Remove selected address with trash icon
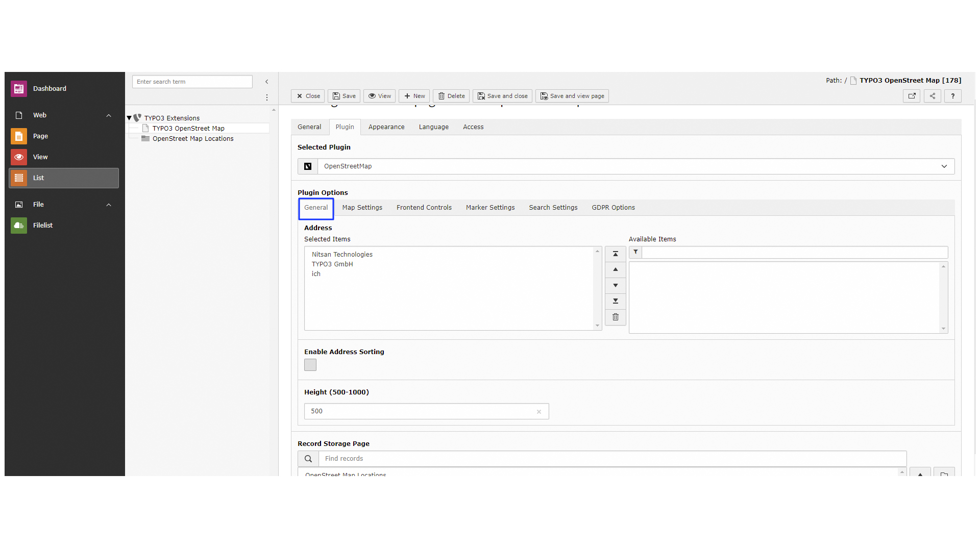The image size is (980, 548). pos(615,317)
